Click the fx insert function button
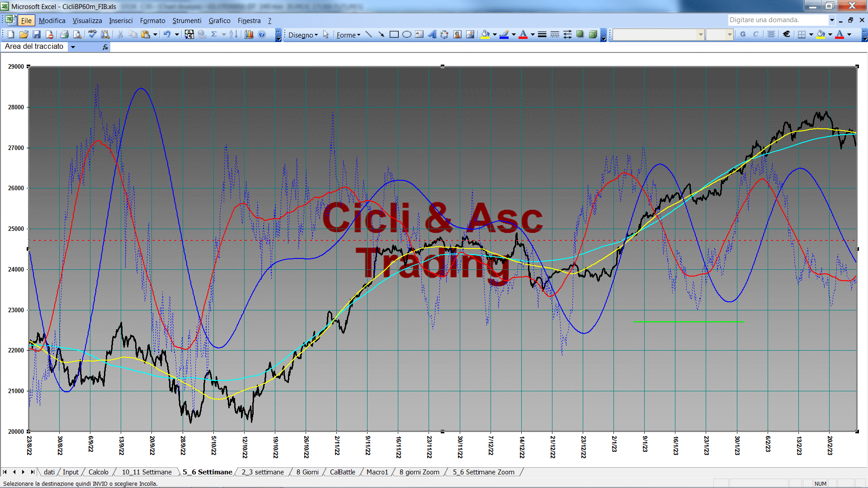Screen dimensions: 868x488 click(105, 47)
